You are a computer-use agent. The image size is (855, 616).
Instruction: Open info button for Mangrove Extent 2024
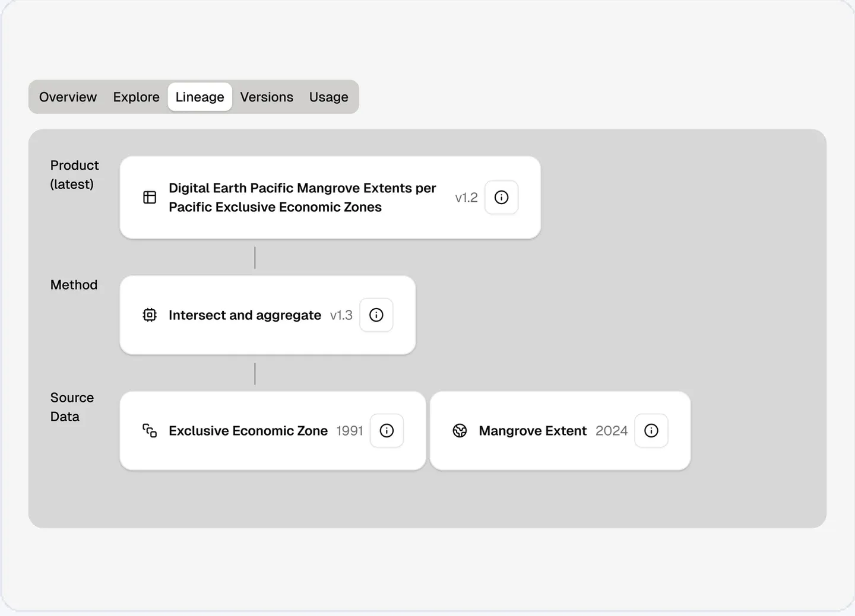point(651,431)
